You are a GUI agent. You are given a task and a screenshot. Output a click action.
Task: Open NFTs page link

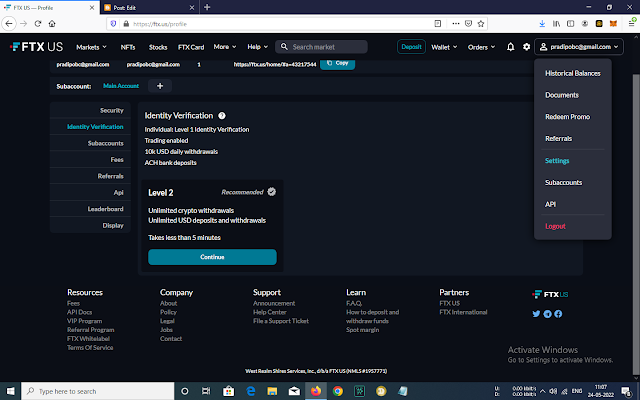coord(128,47)
